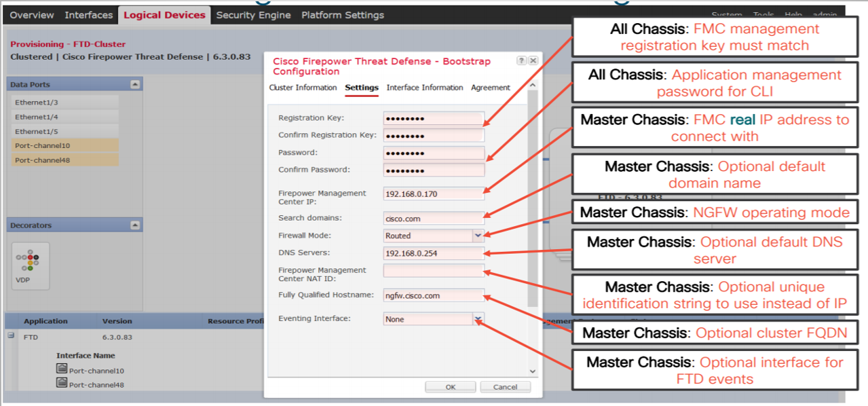
Task: Switch to Interface Information dialog tab
Action: click(x=425, y=88)
